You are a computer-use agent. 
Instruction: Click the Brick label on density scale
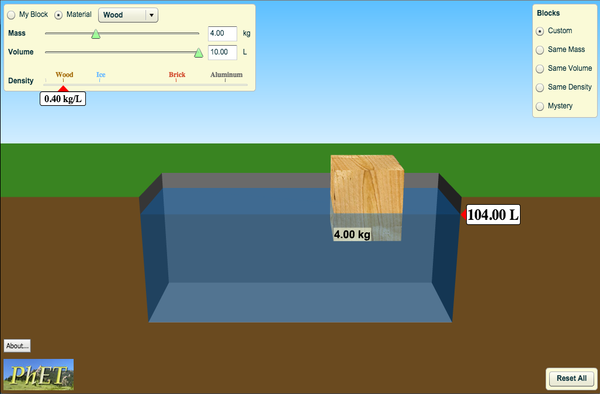pos(177,75)
